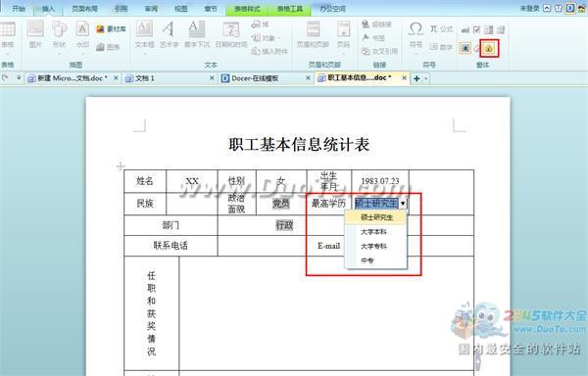The height and width of the screenshot is (376, 588).
Task: Open the 表格工具 ribbon tab
Action: (x=289, y=9)
